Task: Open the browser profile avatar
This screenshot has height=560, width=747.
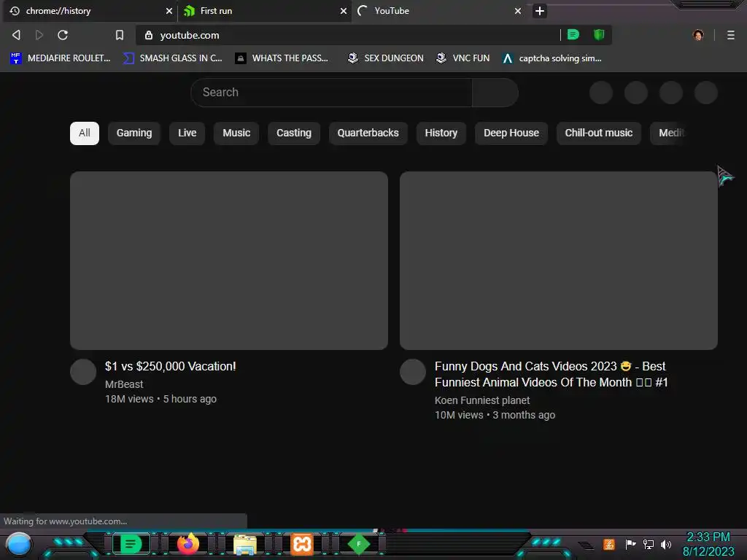Action: click(x=698, y=35)
